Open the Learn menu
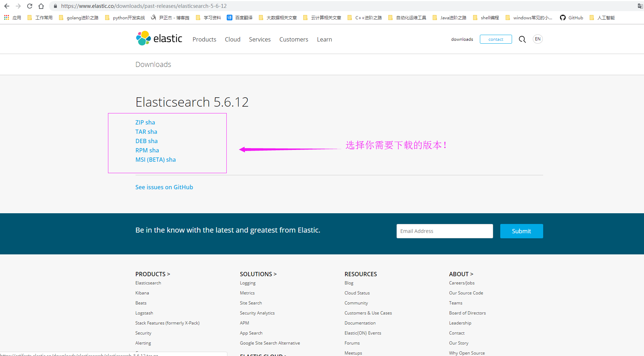Screen dimensions: 644x356 click(x=324, y=39)
